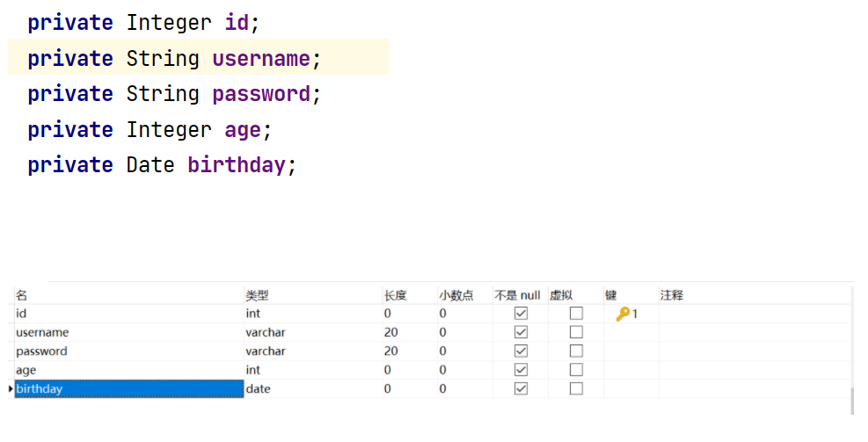Click the row indicator arrow beside birthday

click(x=11, y=388)
